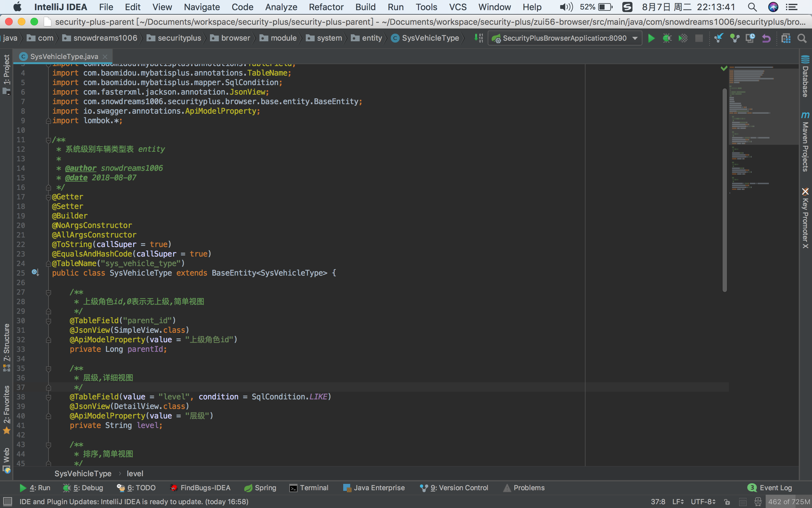812x508 pixels.
Task: Toggle tool window bars icon bottom-left
Action: pos(7,502)
